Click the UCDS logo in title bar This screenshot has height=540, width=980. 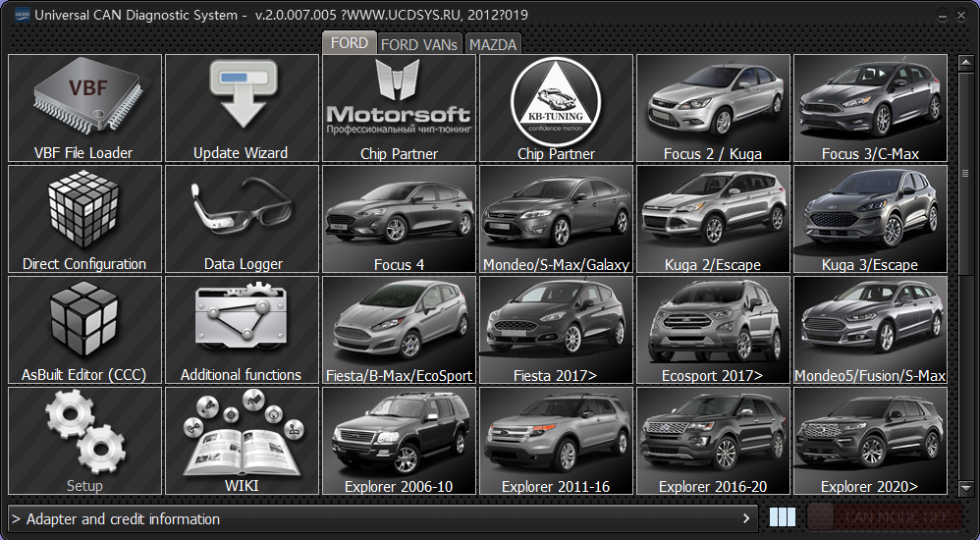click(22, 15)
